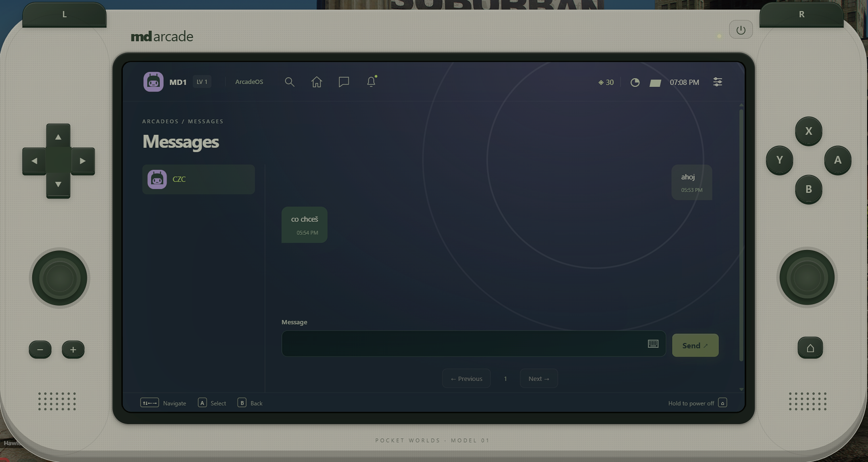Send the message
Image resolution: width=868 pixels, height=462 pixels.
(x=695, y=345)
